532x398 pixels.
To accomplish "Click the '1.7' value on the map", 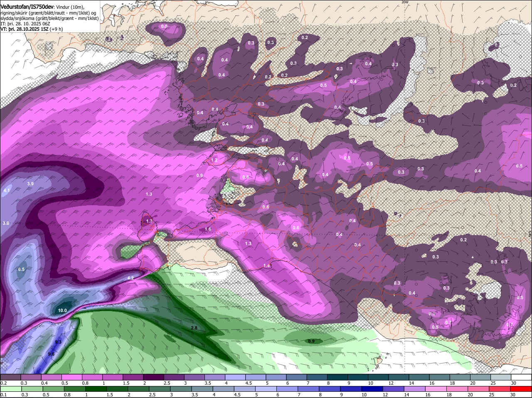I will (149, 221).
